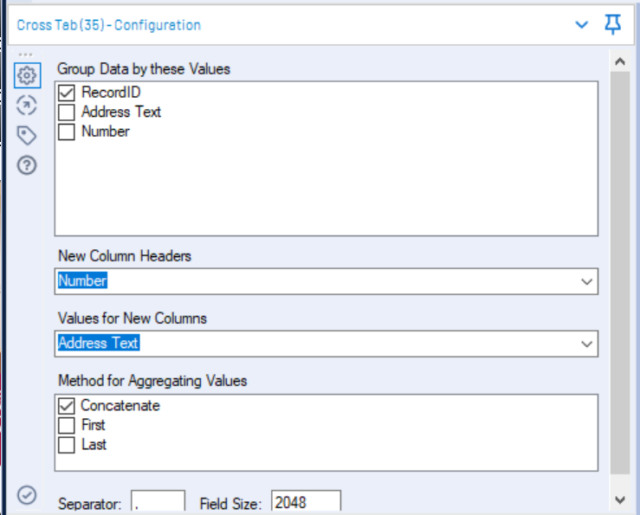640x515 pixels.
Task: Select the First aggregation method
Action: click(67, 425)
